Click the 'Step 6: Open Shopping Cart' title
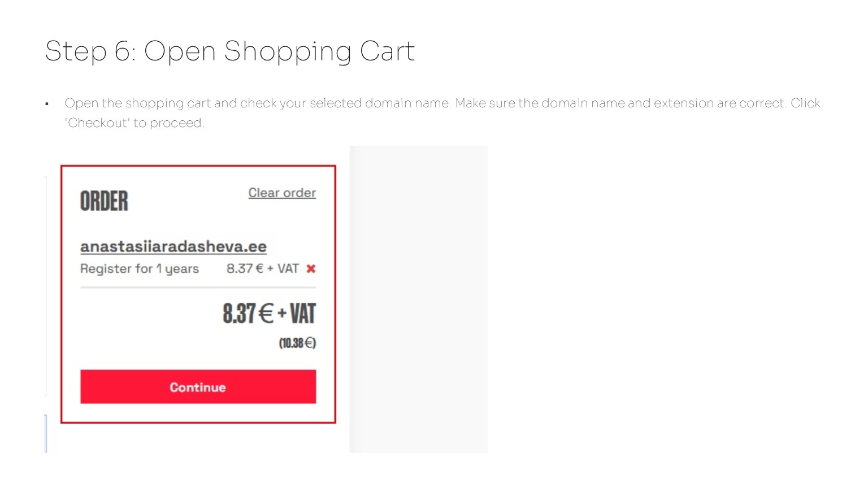Screen dimensions: 868x488 click(229, 51)
